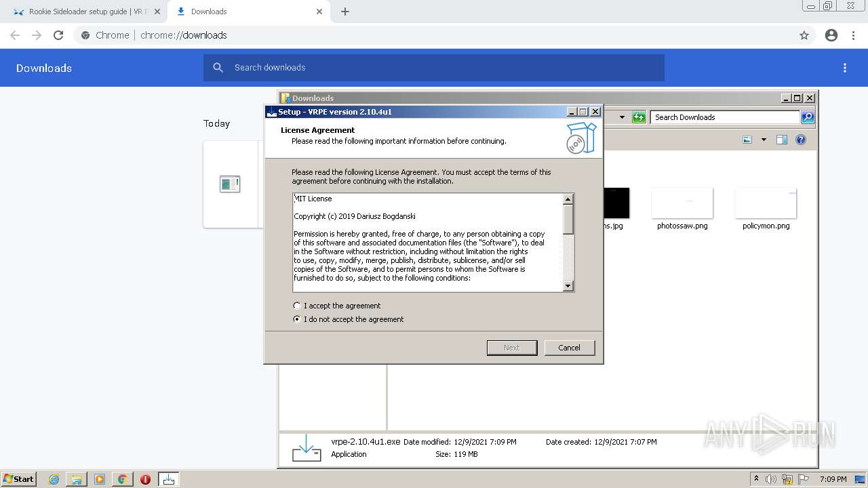868x488 pixels.
Task: Click the Downloads heading in Chrome
Action: coord(44,68)
